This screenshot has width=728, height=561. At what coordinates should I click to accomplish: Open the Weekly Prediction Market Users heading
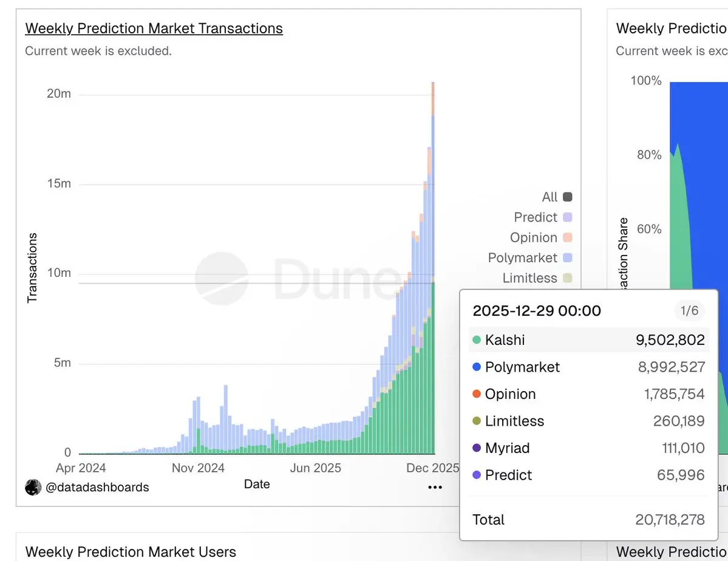[131, 552]
